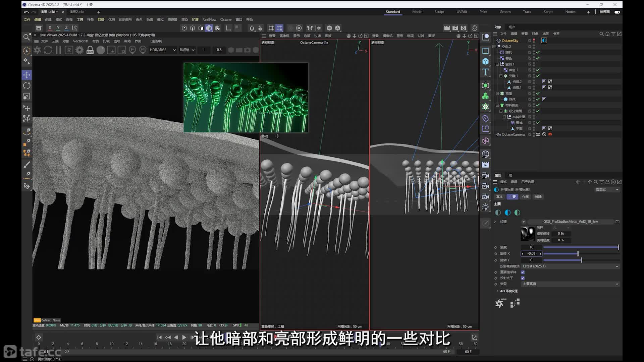
Task: Adjust the rotation X slider
Action: pyautogui.click(x=581, y=254)
